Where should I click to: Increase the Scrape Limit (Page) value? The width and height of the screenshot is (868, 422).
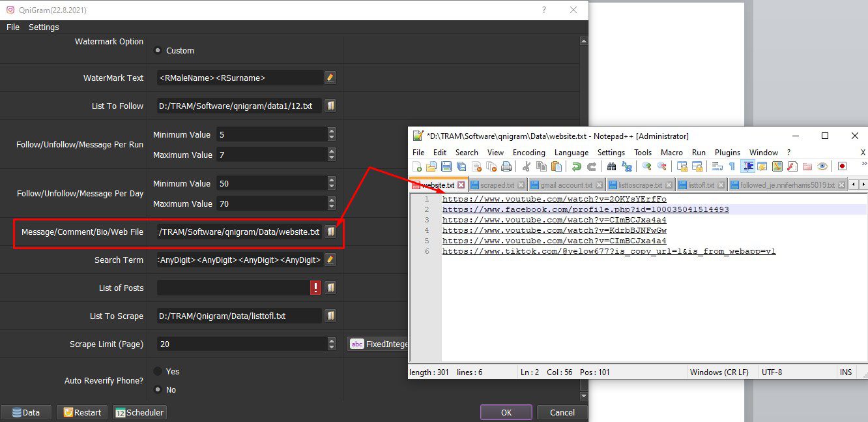(x=332, y=340)
